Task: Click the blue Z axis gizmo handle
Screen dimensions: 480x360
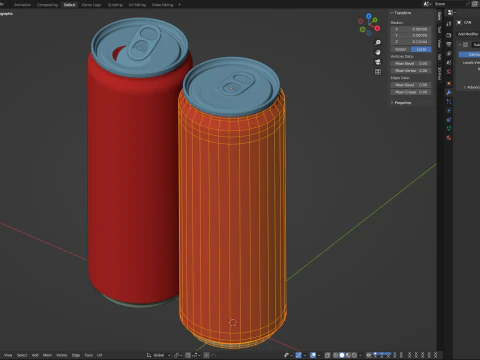Action: [x=369, y=16]
